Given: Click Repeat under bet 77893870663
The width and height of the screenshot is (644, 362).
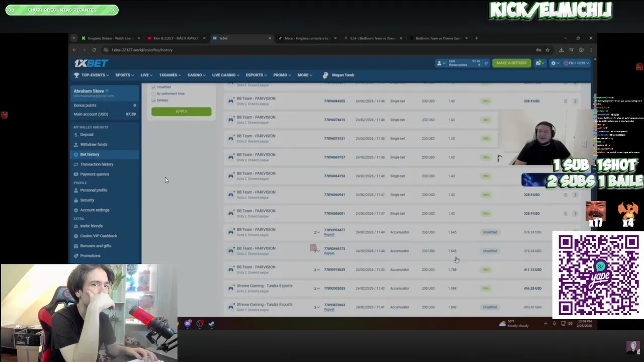Looking at the screenshot, I should [329, 310].
